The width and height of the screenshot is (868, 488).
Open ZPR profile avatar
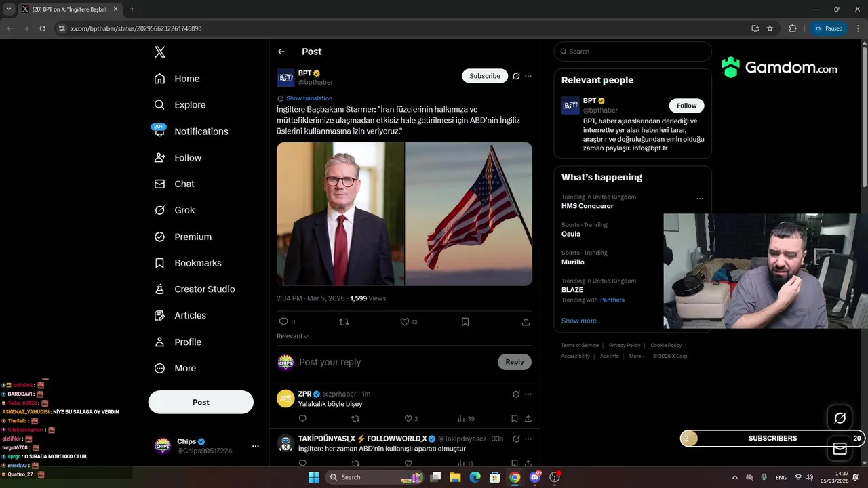pyautogui.click(x=285, y=399)
